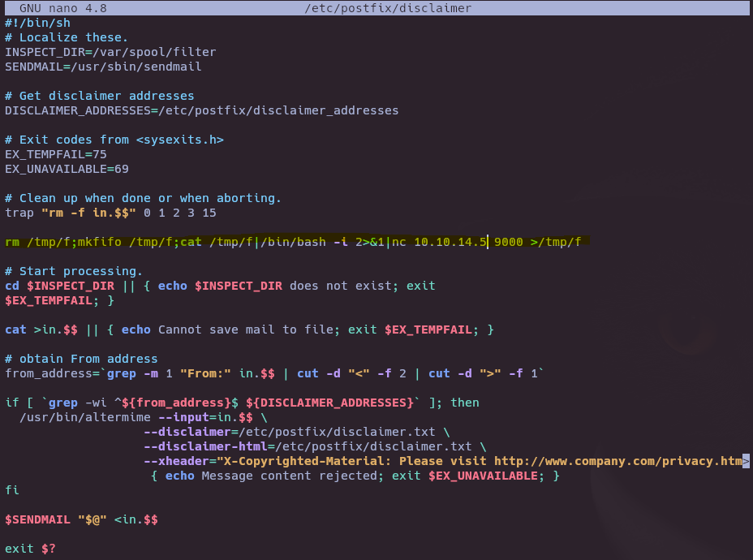Click the '#!/bin/sh' shebang line
Image resolution: width=753 pixels, height=560 pixels.
coord(37,23)
